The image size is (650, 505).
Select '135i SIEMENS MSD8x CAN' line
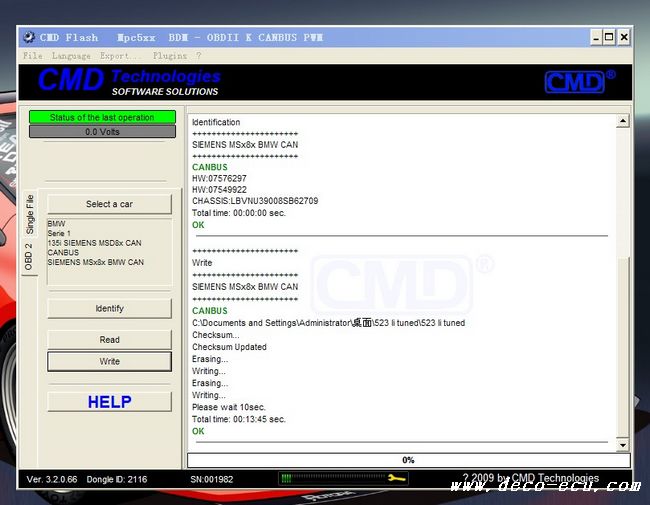coord(95,243)
